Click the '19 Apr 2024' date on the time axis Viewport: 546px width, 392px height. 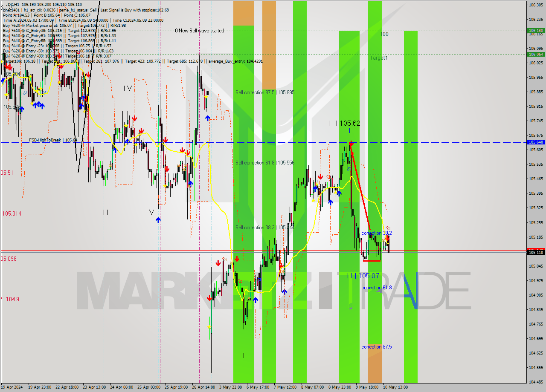[x=13, y=387]
